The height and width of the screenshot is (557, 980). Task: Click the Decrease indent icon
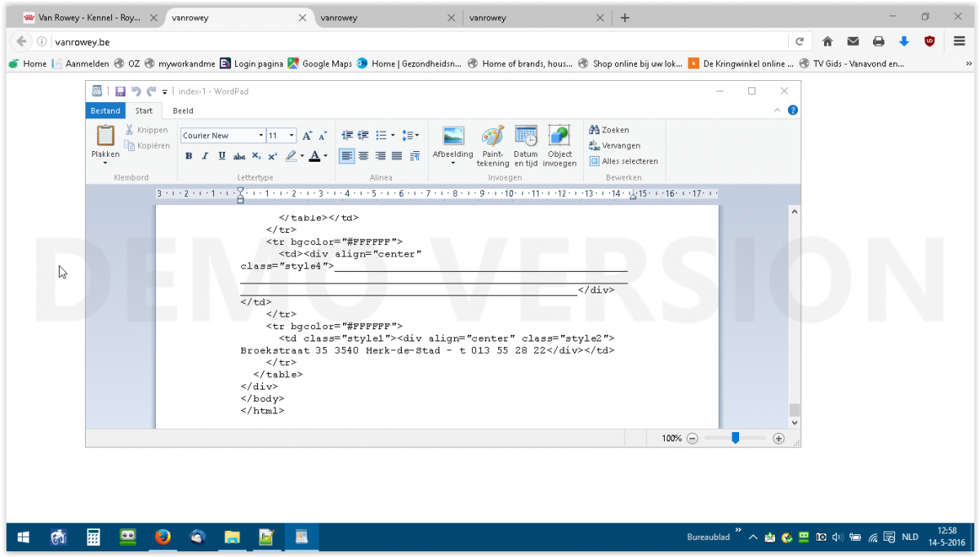coord(347,136)
